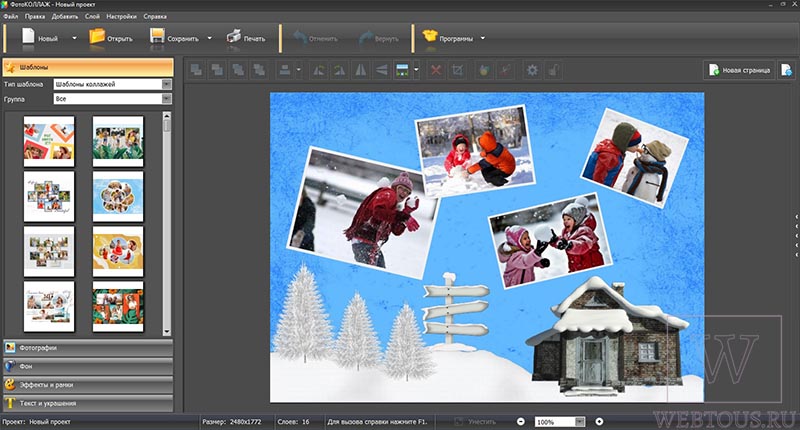The image size is (800, 430).
Task: Click the Отменить undo button
Action: (315, 38)
